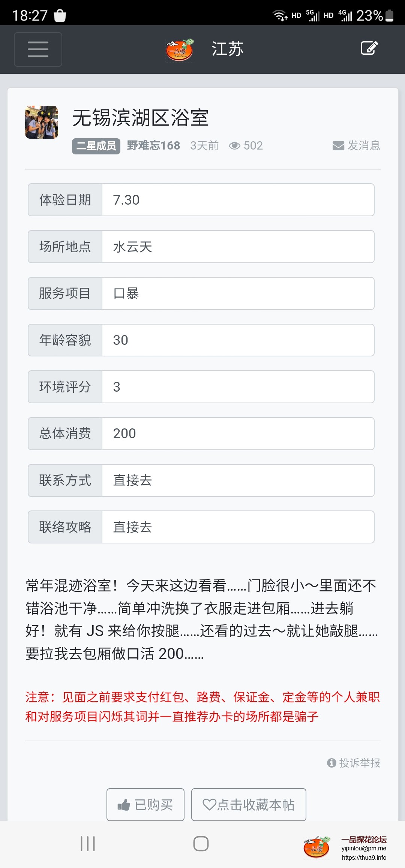The height and width of the screenshot is (868, 405).
Task: Click the 投诉举报 report link
Action: coord(359,763)
